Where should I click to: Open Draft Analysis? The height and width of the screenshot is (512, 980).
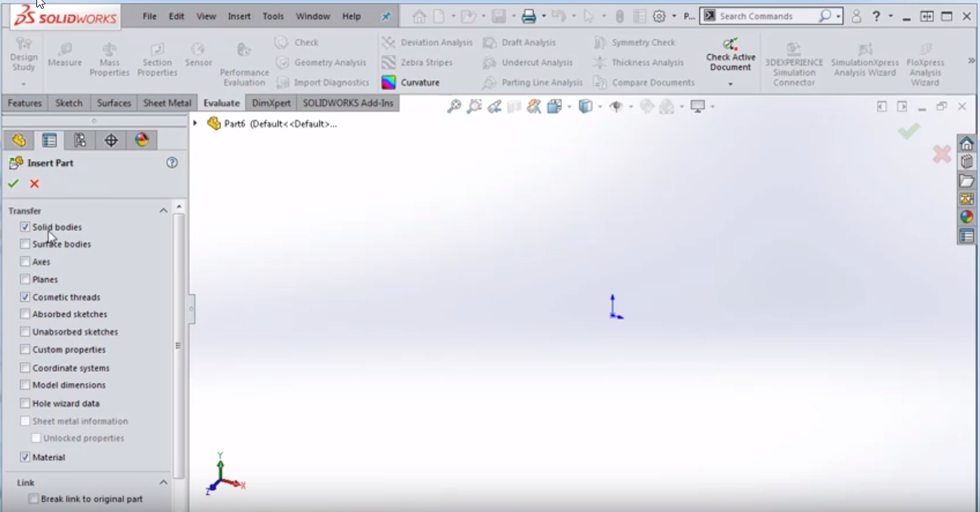click(x=519, y=42)
